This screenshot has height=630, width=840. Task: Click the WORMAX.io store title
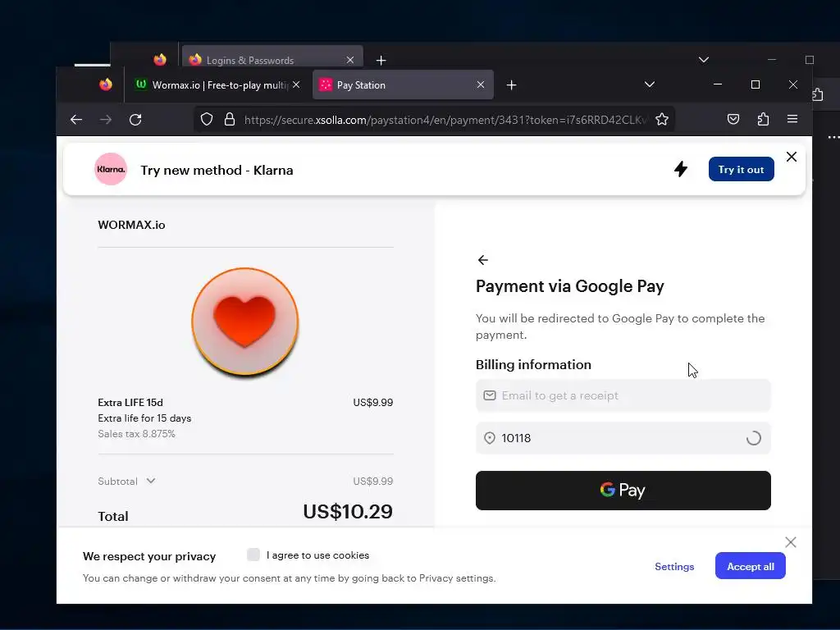click(131, 225)
